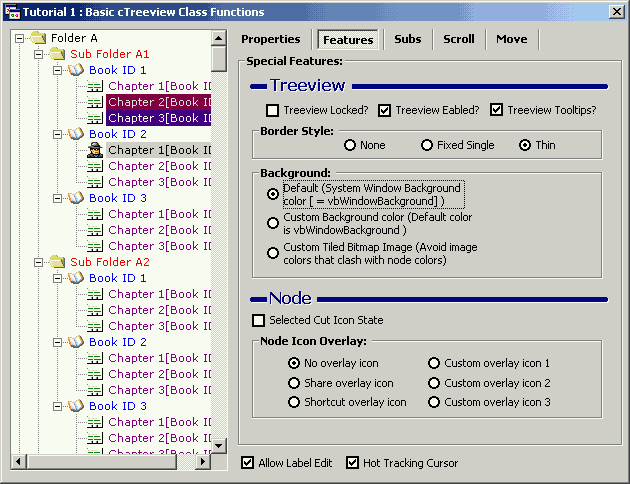
Task: Click Chapter 2 icon under Sub Folder A1 Book ID 2
Action: (x=95, y=166)
